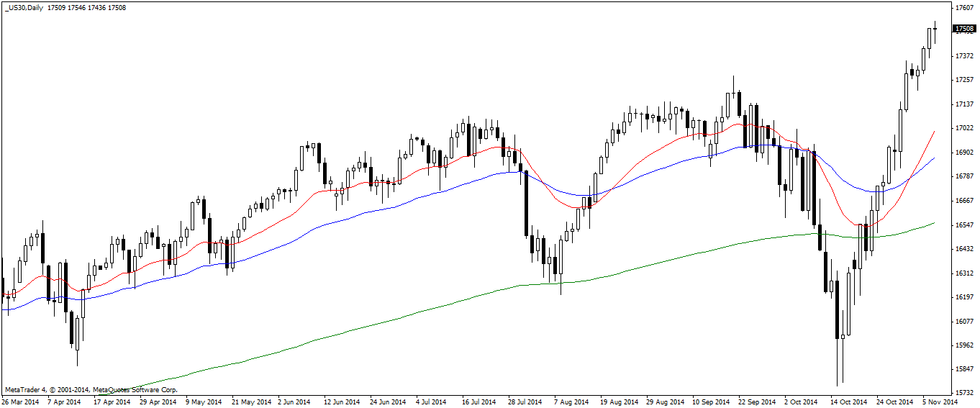Screen dimensions: 980x408
Task: Click the 16197 price axis label
Action: click(964, 297)
